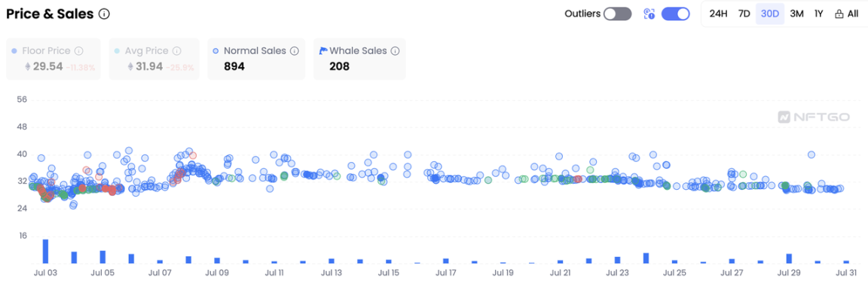Image resolution: width=868 pixels, height=284 pixels.
Task: Select the All time range
Action: [x=847, y=14]
